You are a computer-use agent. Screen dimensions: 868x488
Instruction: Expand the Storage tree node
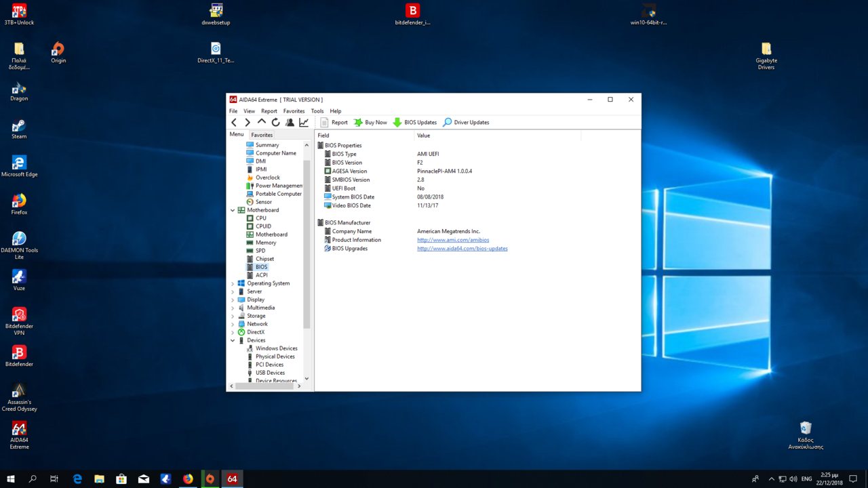point(233,316)
